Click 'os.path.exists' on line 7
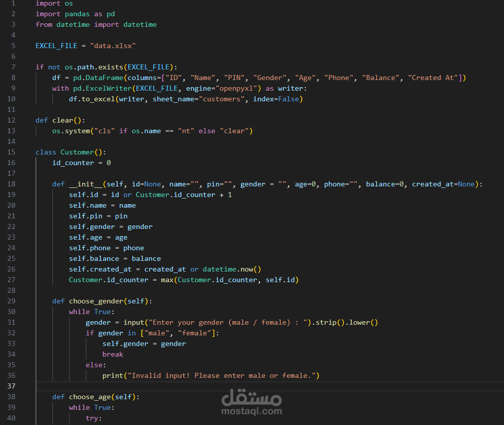The width and height of the screenshot is (504, 425). tap(94, 67)
